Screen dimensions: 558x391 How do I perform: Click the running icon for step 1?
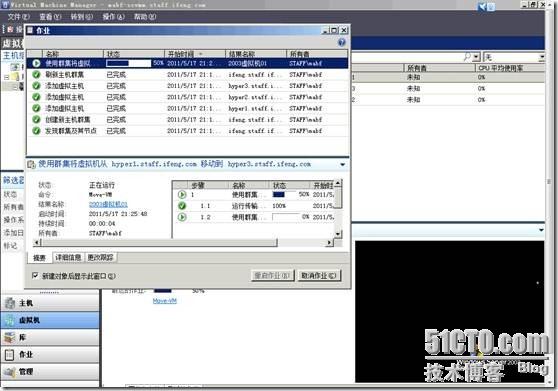point(182,195)
